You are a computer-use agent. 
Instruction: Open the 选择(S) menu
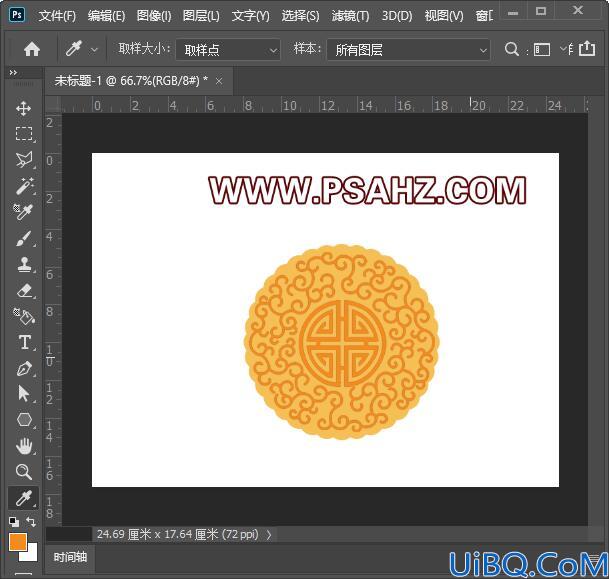coord(300,16)
